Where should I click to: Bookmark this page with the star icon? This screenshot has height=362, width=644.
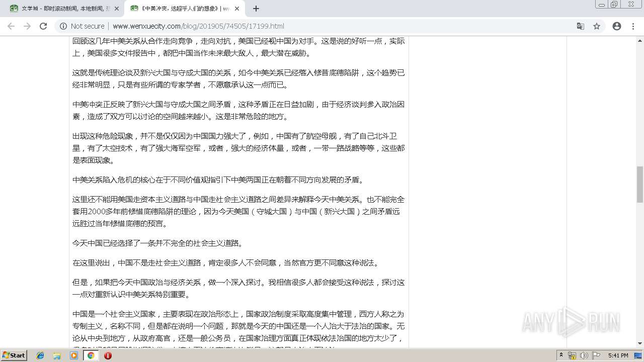click(597, 26)
